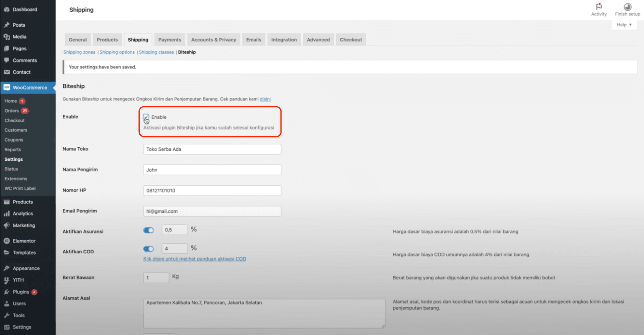644x335 pixels.
Task: Open WooCommerce Orders submenu item
Action: click(x=11, y=111)
